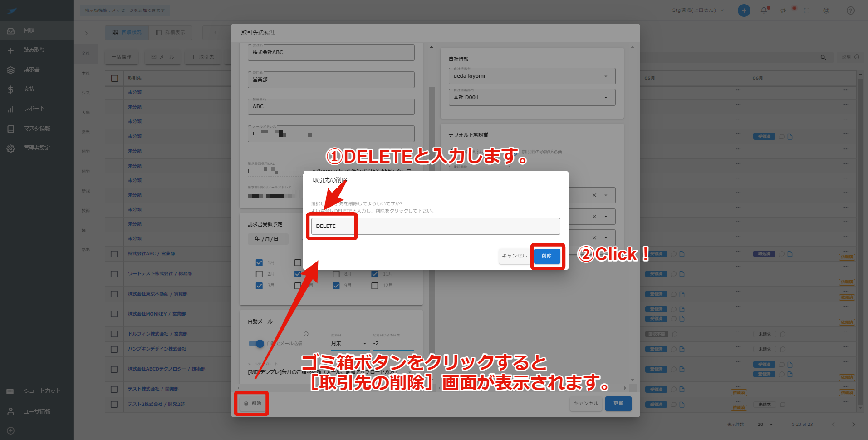Tick the select-all checkbox in 取引先 header
The image size is (868, 440).
click(114, 79)
